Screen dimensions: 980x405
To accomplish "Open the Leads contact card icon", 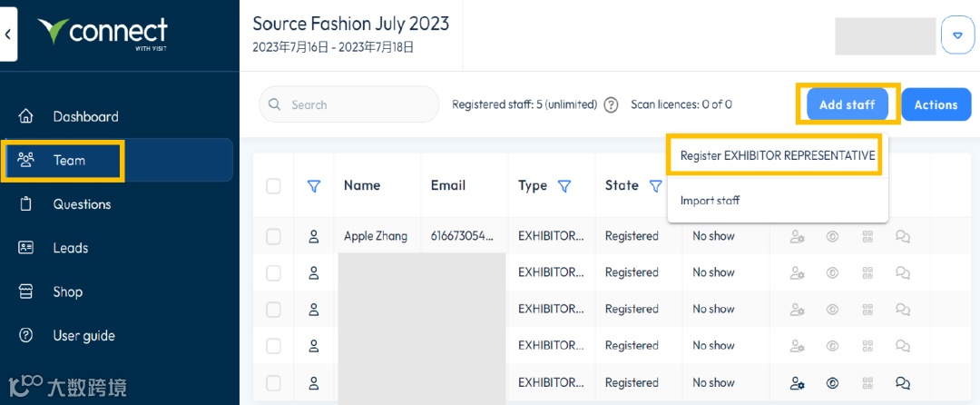I will pyautogui.click(x=26, y=248).
